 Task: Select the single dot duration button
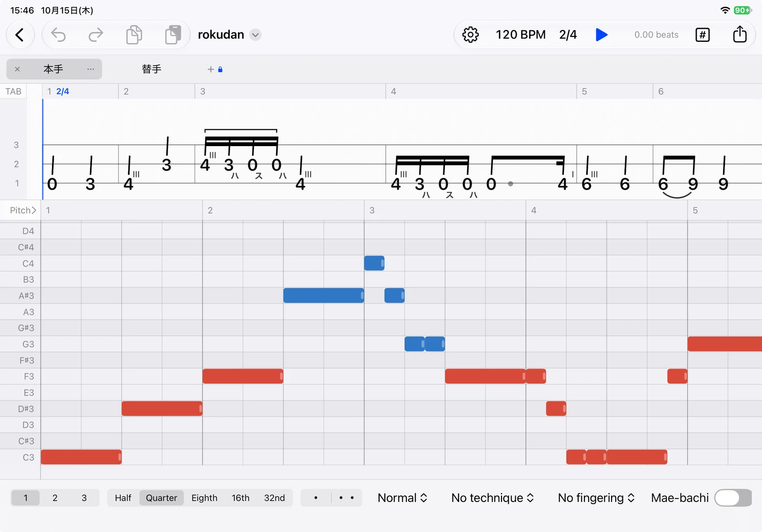316,498
